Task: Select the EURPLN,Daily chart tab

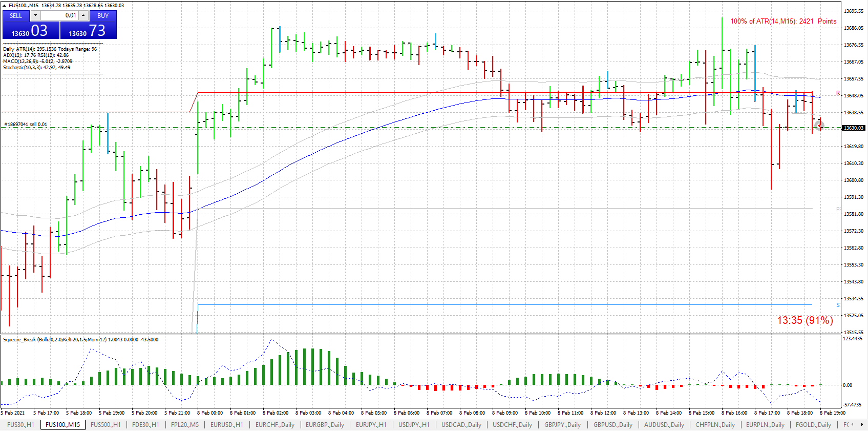Action: coord(765,425)
